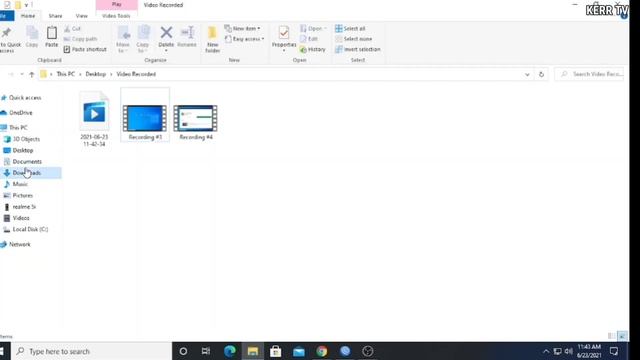Screen dimensions: 640x360
Task: Click the Edit command in Open group
Action: (x=309, y=39)
